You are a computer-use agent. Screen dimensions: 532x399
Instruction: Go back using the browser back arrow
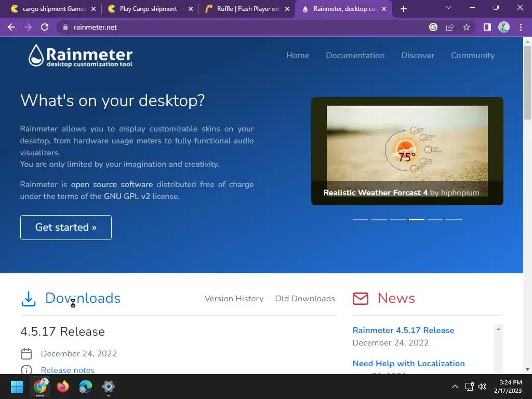[x=11, y=27]
